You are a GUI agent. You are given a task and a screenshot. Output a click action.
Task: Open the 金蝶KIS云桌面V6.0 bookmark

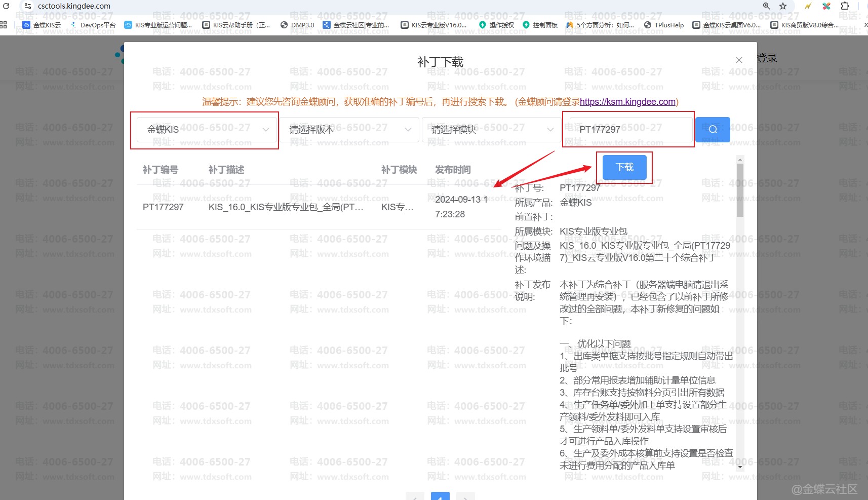(x=727, y=25)
